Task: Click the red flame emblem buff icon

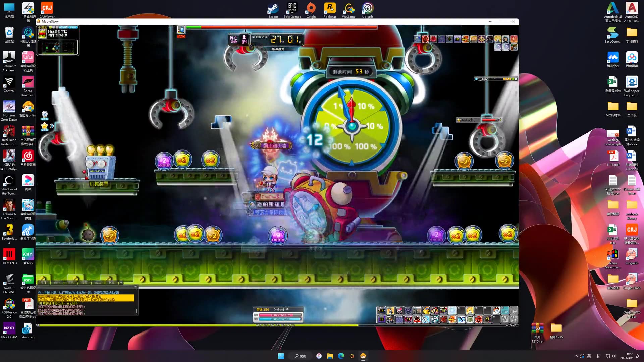Action: tap(514, 39)
